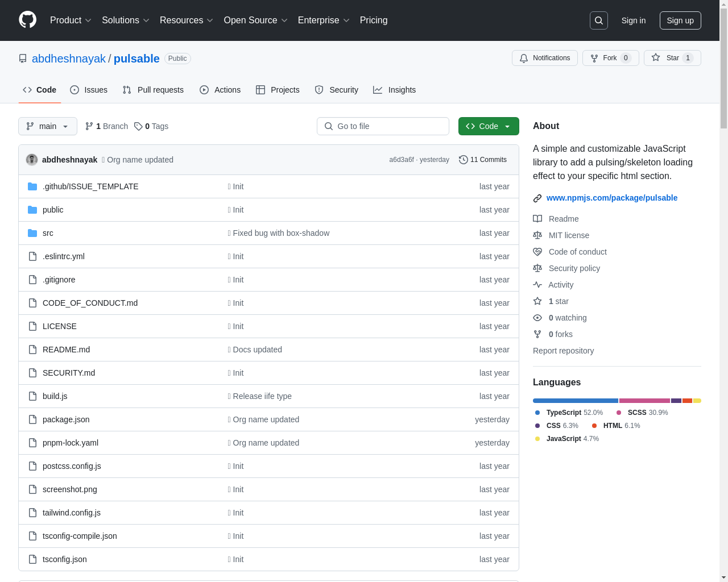
Task: Select the Code tab
Action: pos(40,90)
